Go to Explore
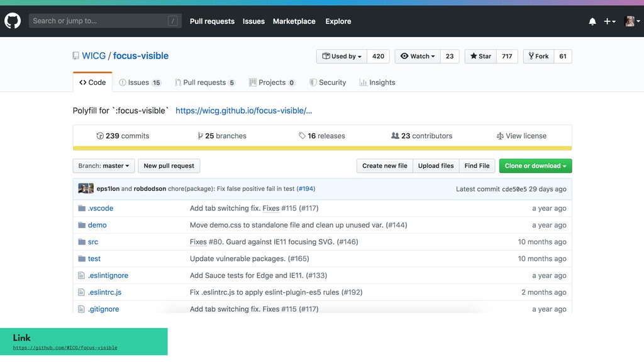This screenshot has width=644, height=362. 338,21
